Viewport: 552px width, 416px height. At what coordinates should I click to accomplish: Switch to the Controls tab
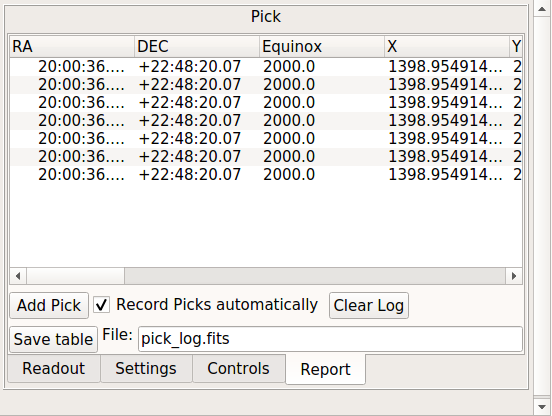point(238,368)
